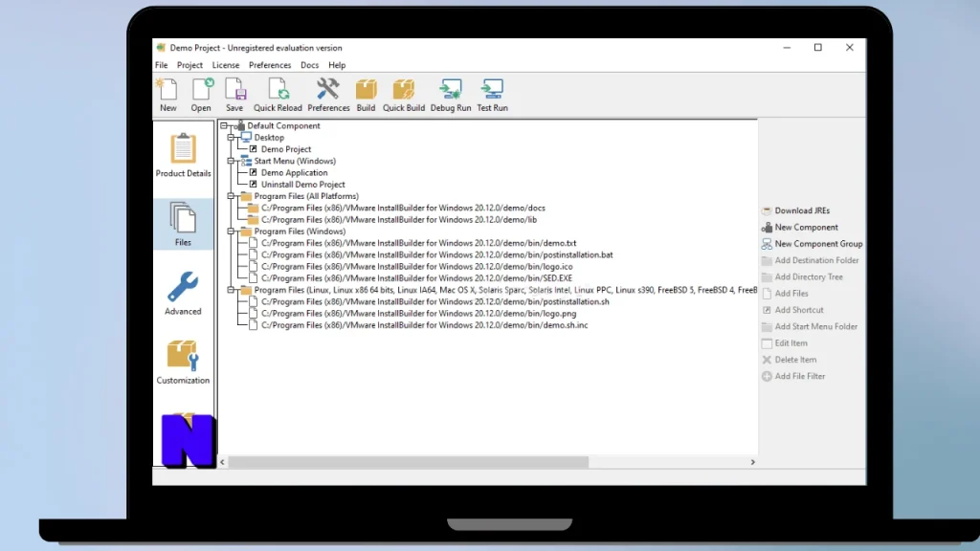Screen dimensions: 980x551
Task: Click the New Component action
Action: [x=800, y=228]
